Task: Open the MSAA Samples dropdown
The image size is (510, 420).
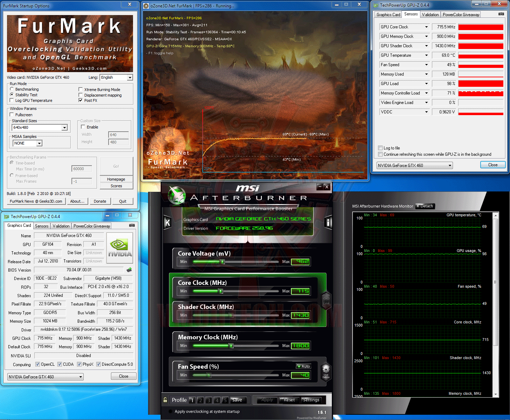Action: 27,143
